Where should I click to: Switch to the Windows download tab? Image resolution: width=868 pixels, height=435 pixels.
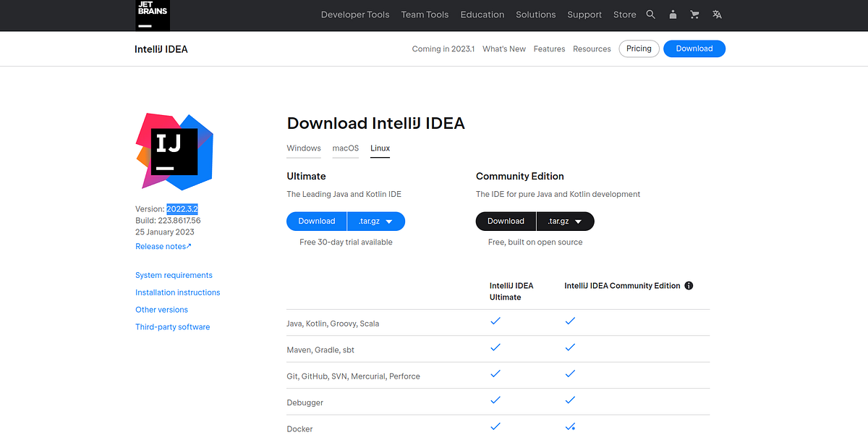pos(303,148)
